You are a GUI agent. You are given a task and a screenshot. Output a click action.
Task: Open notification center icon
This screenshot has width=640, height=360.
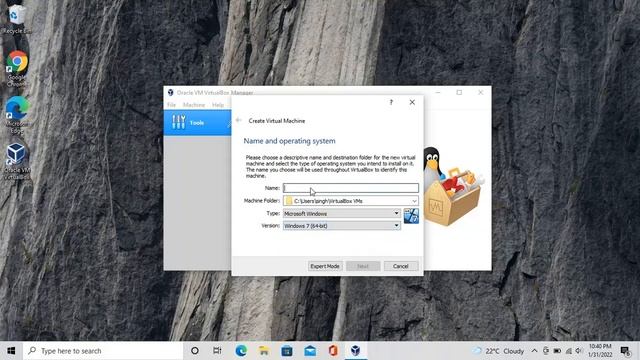tap(625, 351)
